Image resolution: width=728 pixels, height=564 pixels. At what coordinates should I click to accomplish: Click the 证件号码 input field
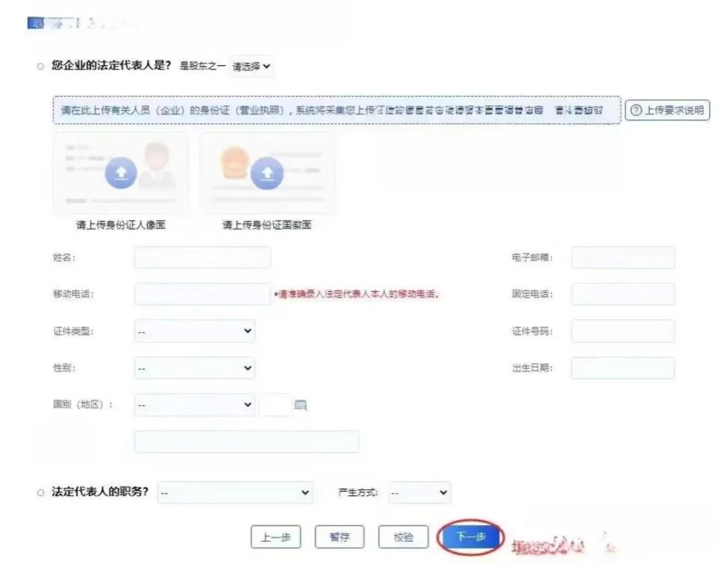pos(622,331)
